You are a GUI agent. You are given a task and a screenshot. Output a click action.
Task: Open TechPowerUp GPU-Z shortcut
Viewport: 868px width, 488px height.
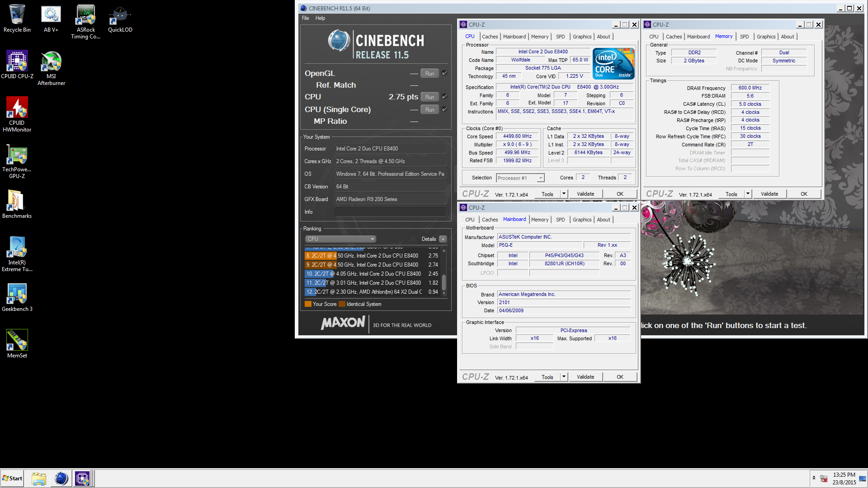tap(17, 161)
